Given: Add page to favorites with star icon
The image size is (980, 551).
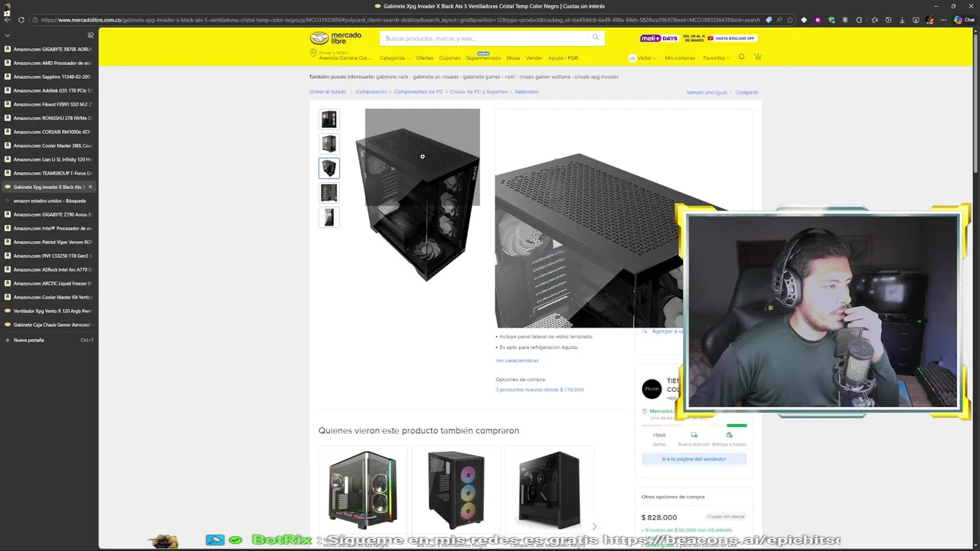Looking at the screenshot, I should 790,20.
